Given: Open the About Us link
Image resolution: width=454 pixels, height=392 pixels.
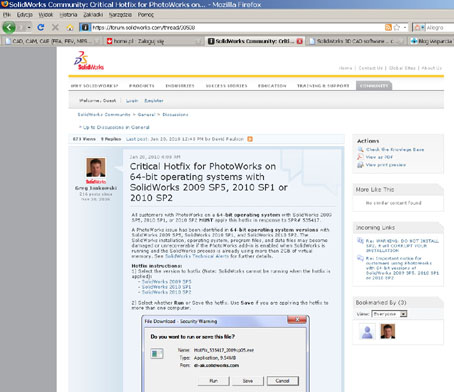Looking at the screenshot, I should coord(431,68).
